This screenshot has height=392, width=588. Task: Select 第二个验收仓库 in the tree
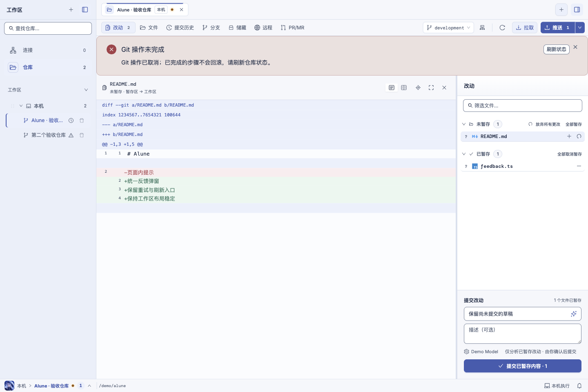[48, 135]
